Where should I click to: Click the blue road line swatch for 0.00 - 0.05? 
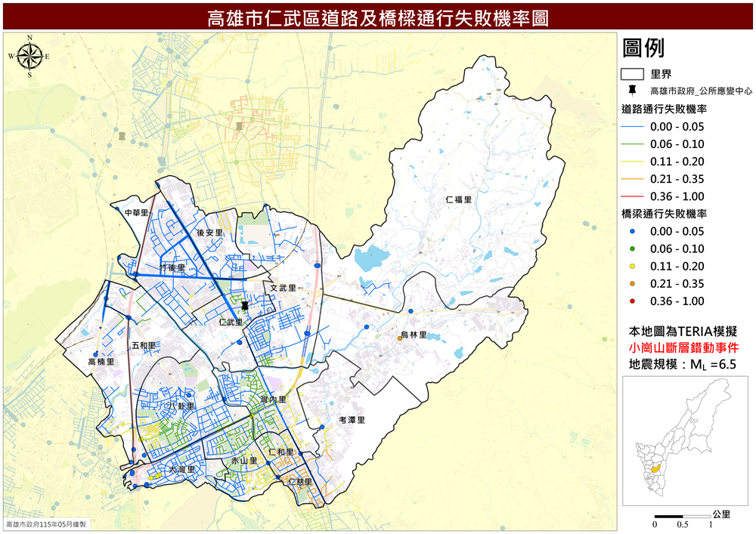632,127
